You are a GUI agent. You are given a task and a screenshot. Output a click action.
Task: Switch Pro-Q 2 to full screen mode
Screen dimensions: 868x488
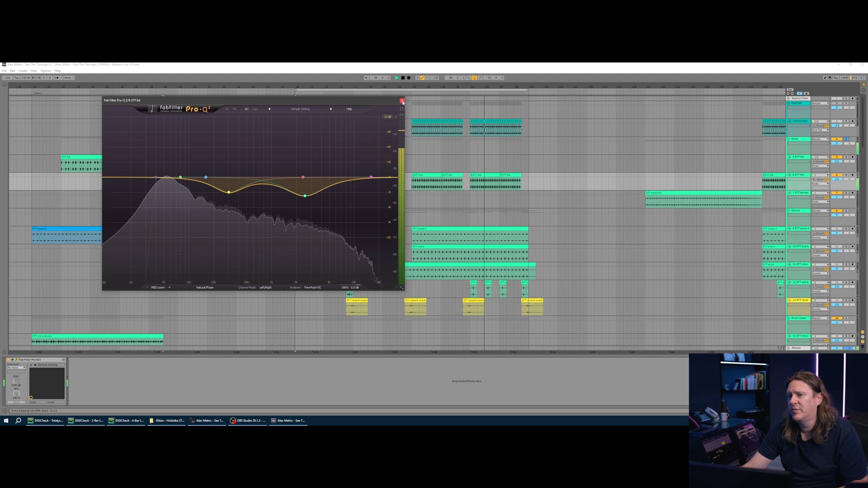click(x=401, y=109)
